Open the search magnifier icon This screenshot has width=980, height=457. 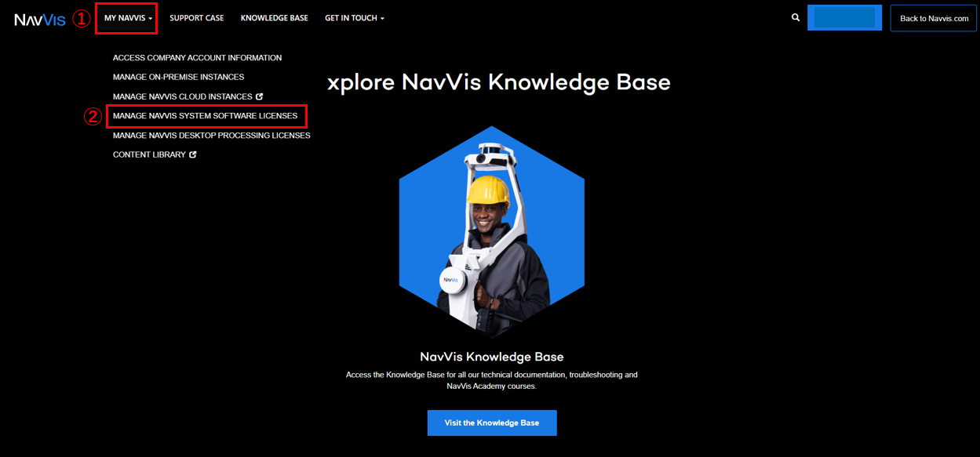pyautogui.click(x=796, y=18)
